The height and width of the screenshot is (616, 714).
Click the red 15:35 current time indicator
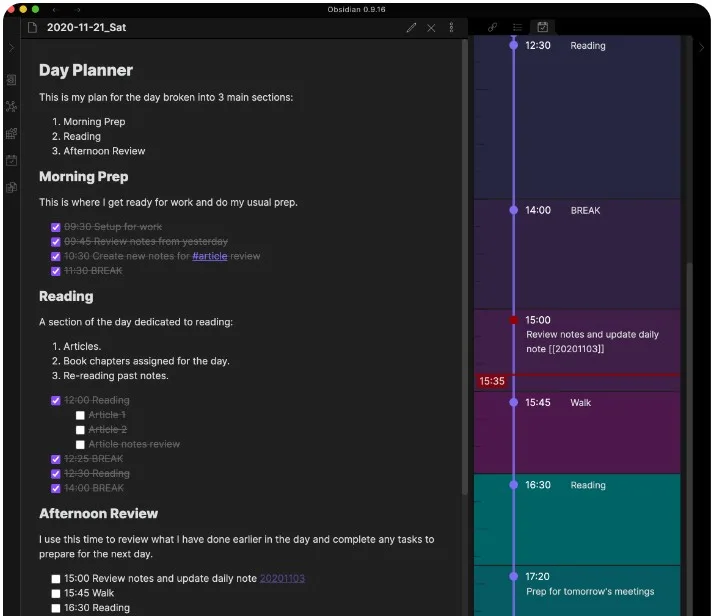click(492, 381)
